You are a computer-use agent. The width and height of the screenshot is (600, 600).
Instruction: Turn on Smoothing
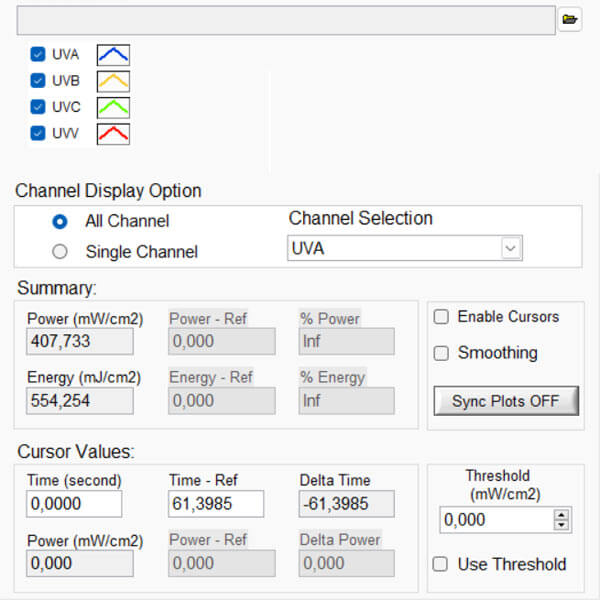(441, 353)
